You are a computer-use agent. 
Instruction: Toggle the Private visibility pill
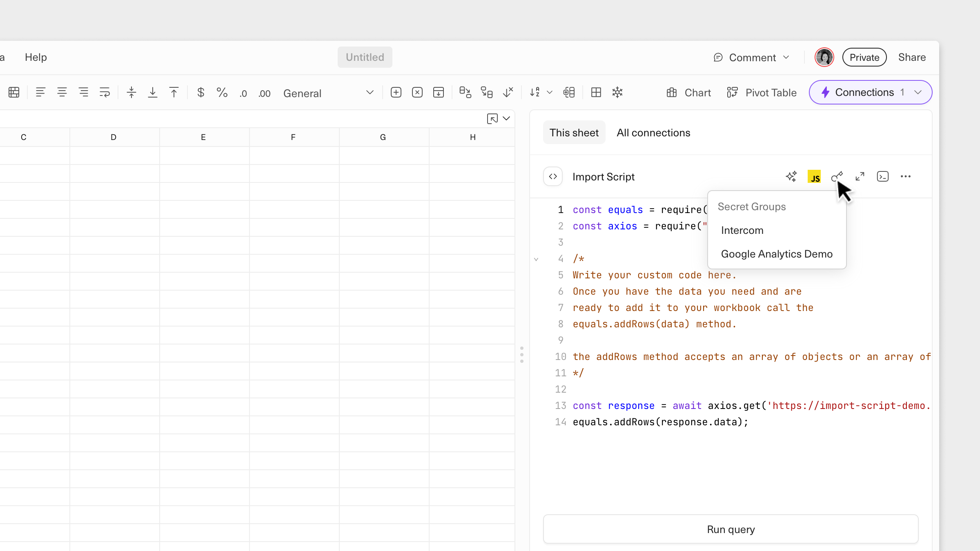(864, 57)
